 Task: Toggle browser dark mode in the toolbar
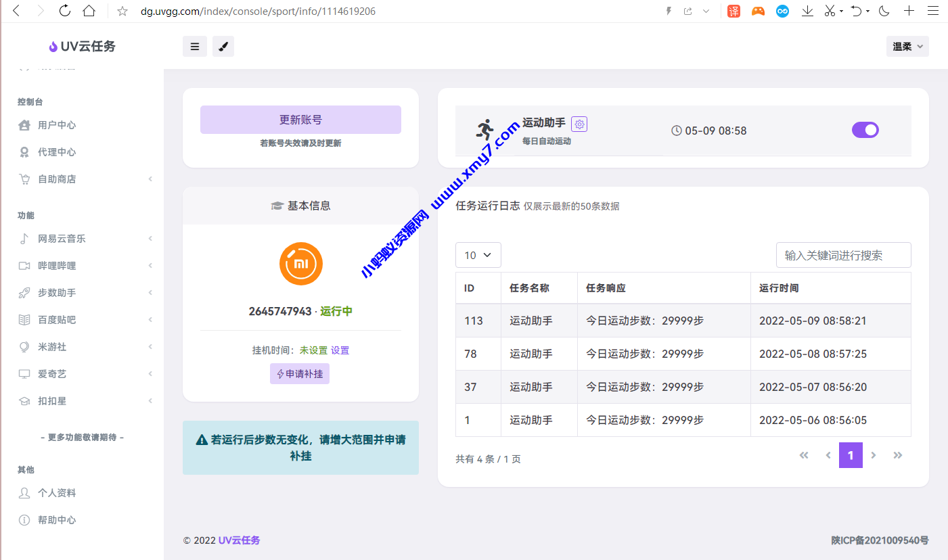click(884, 11)
